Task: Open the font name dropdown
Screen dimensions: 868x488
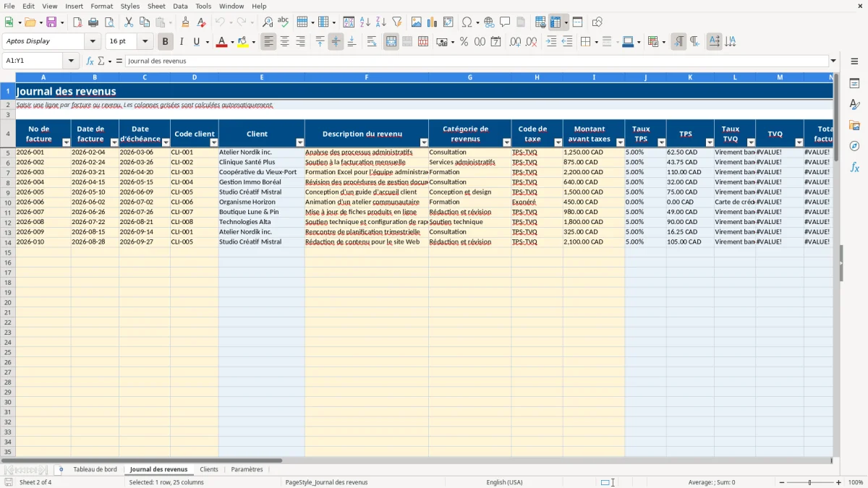Action: click(x=93, y=42)
